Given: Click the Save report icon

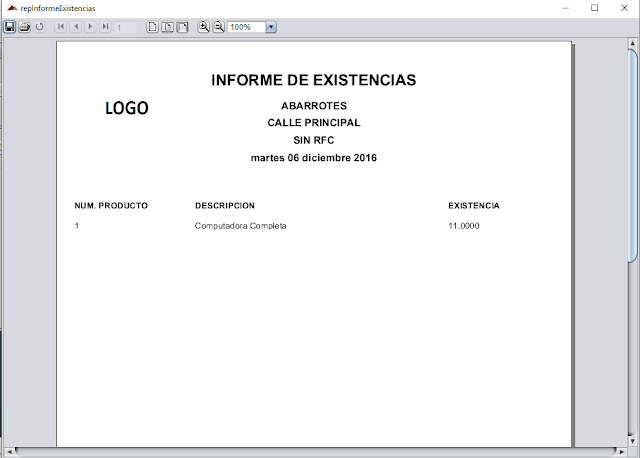Looking at the screenshot, I should point(10,27).
